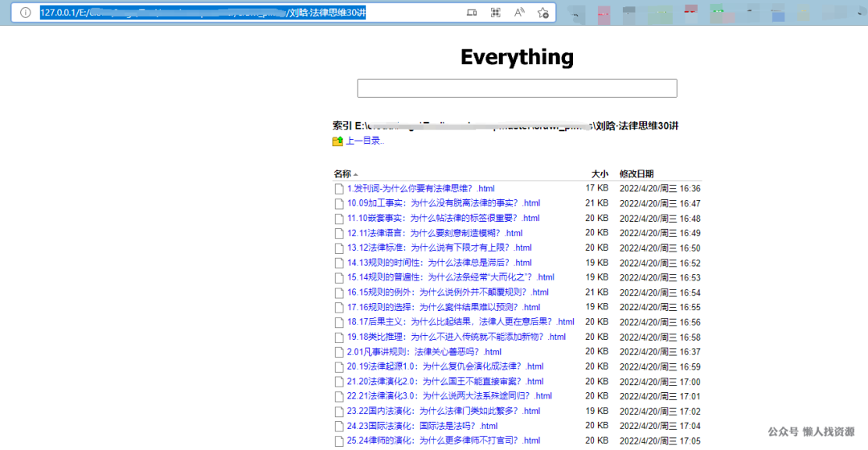Click file icon for 12.11法律语言 row
This screenshot has width=868, height=450.
tap(339, 234)
